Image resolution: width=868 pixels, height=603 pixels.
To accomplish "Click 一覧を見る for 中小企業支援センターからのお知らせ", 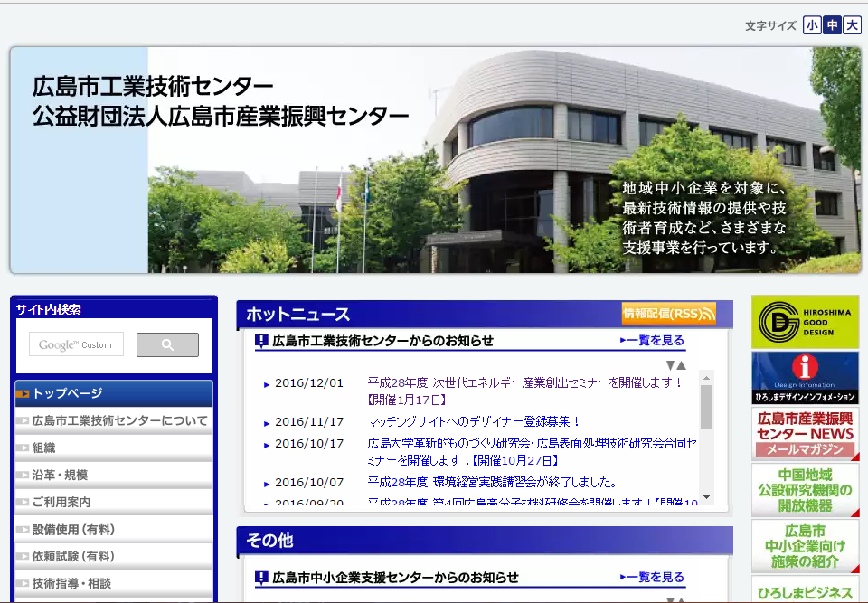I will (652, 578).
